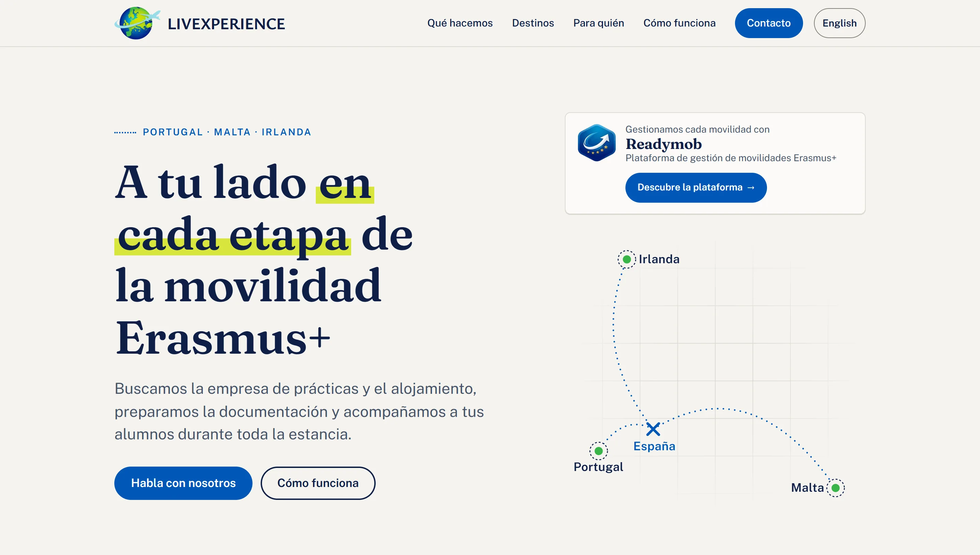Click the LIVEXPERIENCE brand name text

[226, 23]
